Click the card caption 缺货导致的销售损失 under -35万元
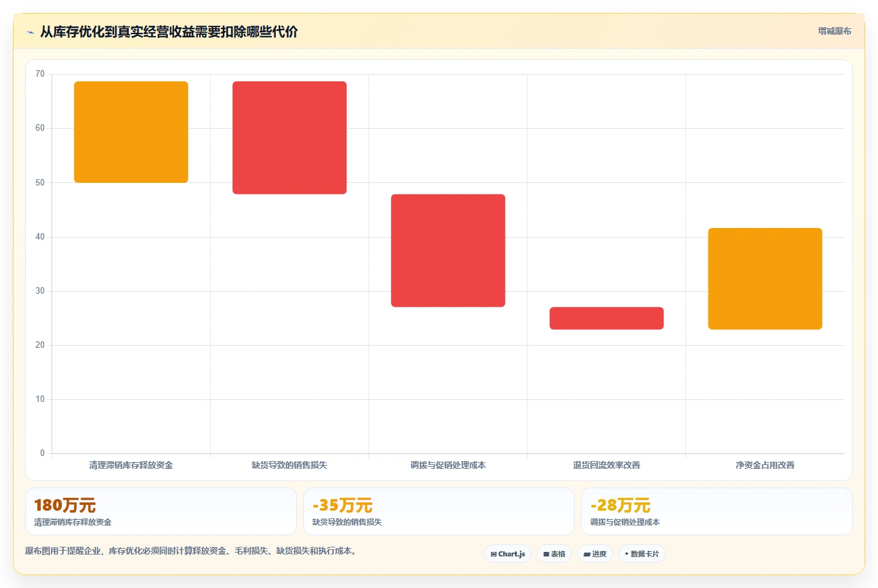Image resolution: width=878 pixels, height=588 pixels. pyautogui.click(x=347, y=522)
